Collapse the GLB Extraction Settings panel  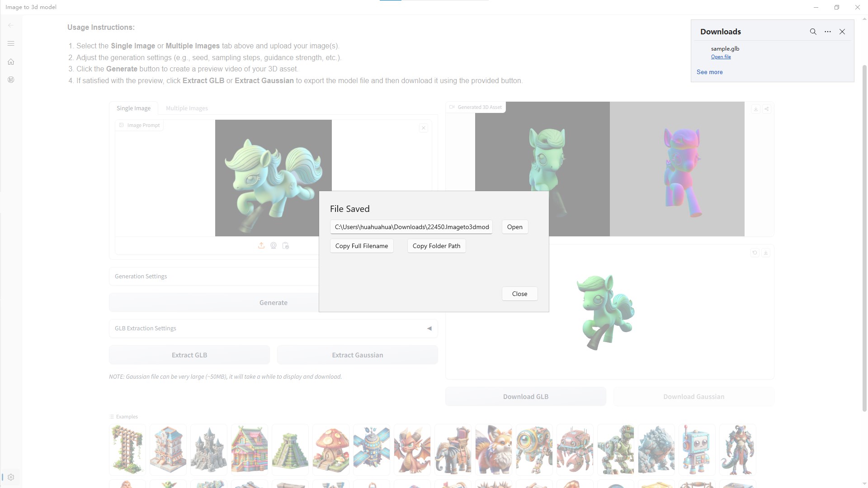(429, 328)
